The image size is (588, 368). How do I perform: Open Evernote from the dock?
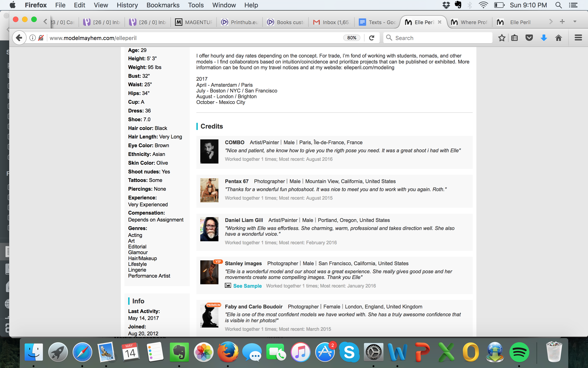(179, 352)
